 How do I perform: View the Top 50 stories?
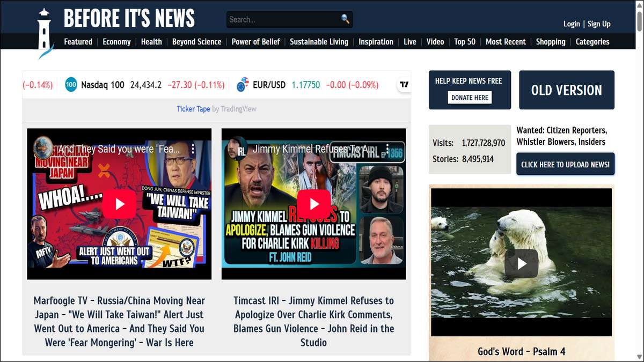[x=465, y=41]
